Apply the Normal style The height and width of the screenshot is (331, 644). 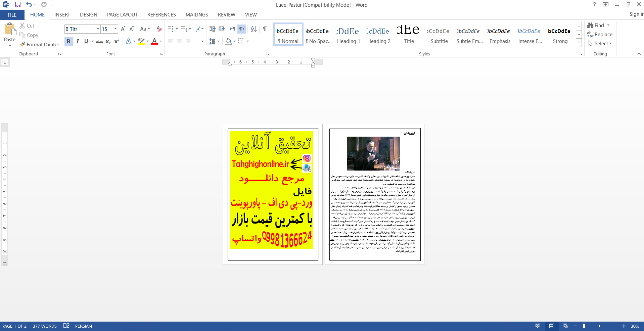[x=288, y=35]
